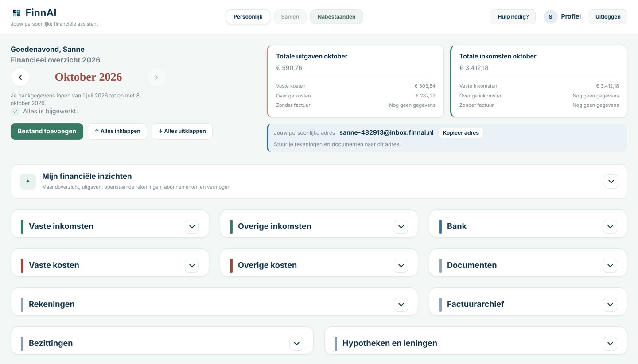
Task: Expand the Overige kosten section
Action: (401, 265)
